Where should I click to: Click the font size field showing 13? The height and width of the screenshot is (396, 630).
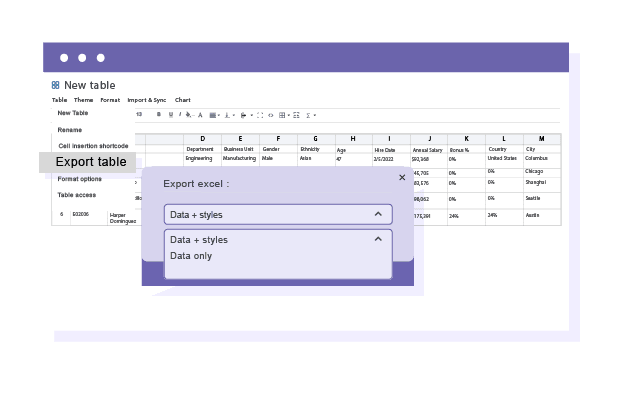139,114
